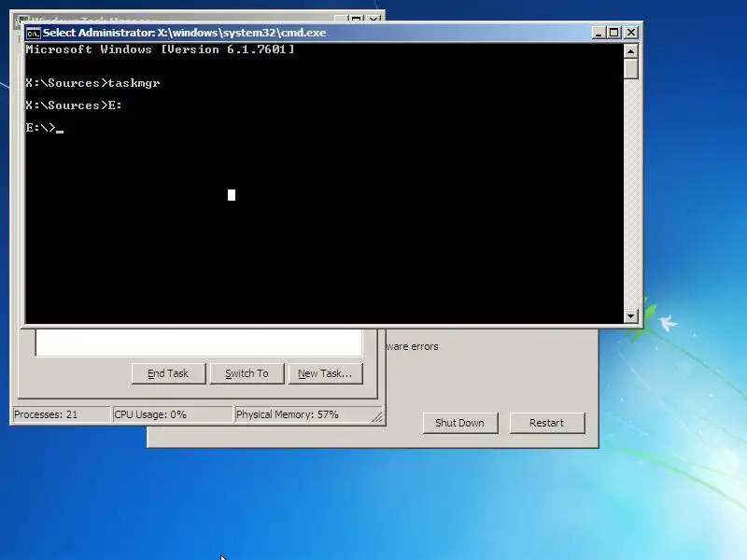Click the command prompt scroll up arrow
Viewport: 747px width, 560px height.
pos(631,51)
